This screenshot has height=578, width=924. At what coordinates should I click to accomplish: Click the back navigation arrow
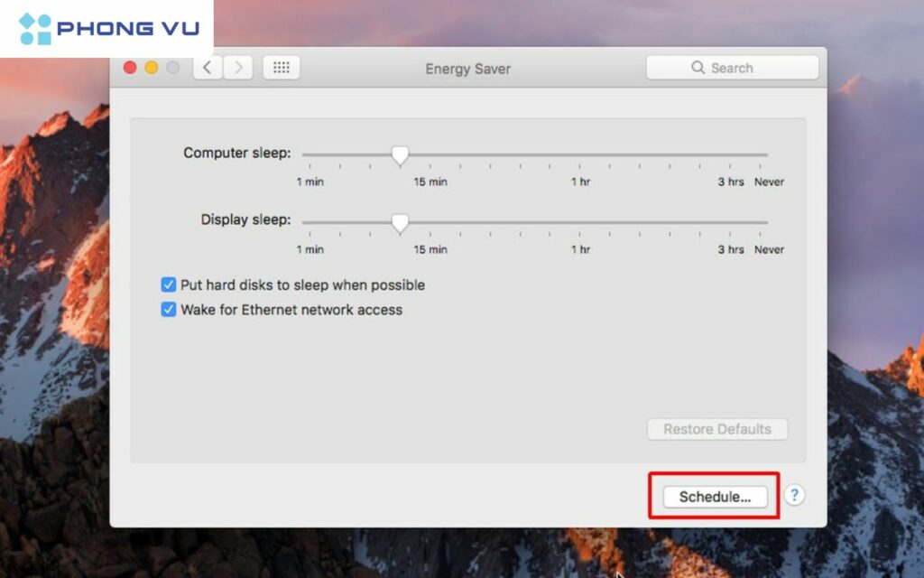coord(207,67)
